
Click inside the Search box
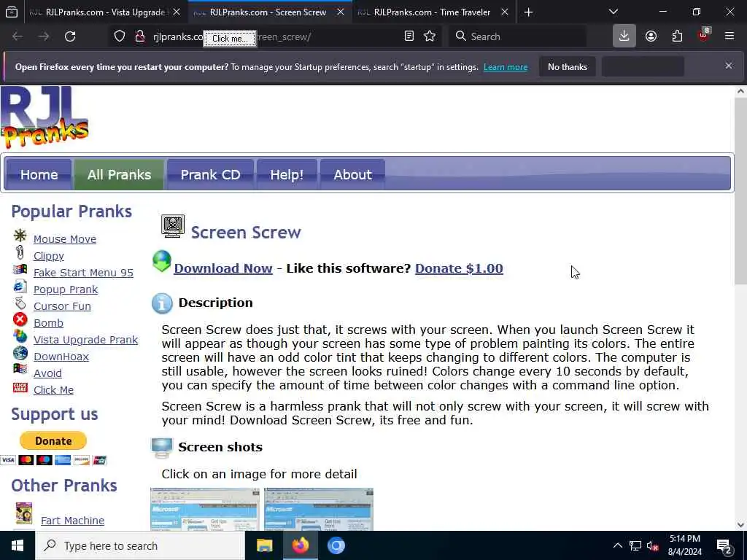[517, 36]
